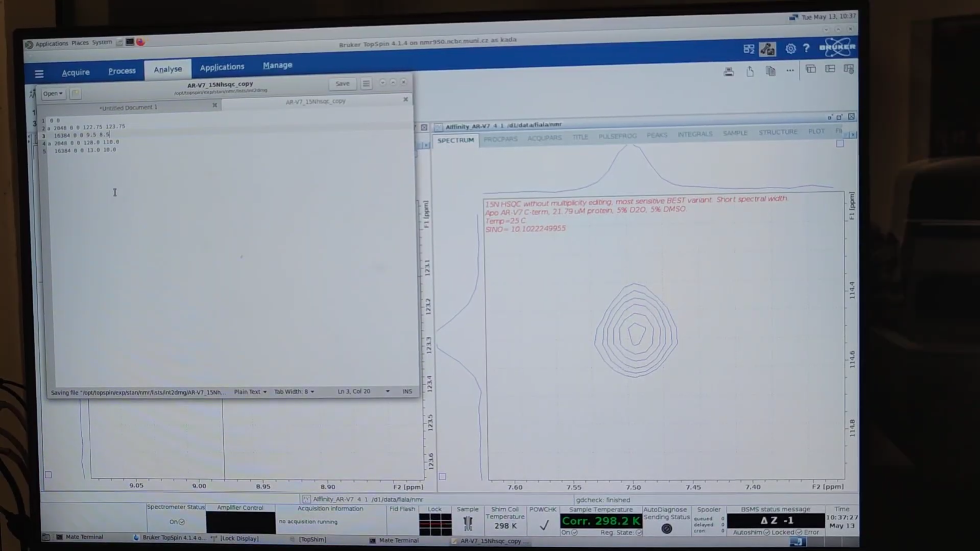Viewport: 980px width, 551px height.
Task: Toggle checkbox at top right of spectrum
Action: click(x=840, y=143)
